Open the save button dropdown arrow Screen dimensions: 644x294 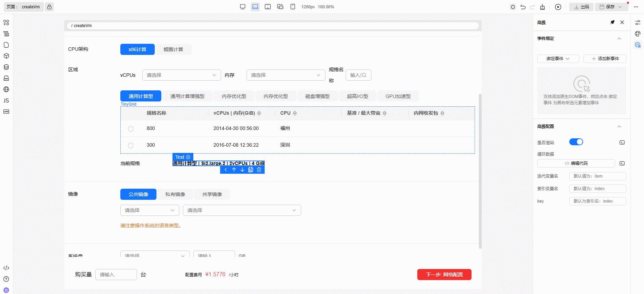[x=620, y=7]
